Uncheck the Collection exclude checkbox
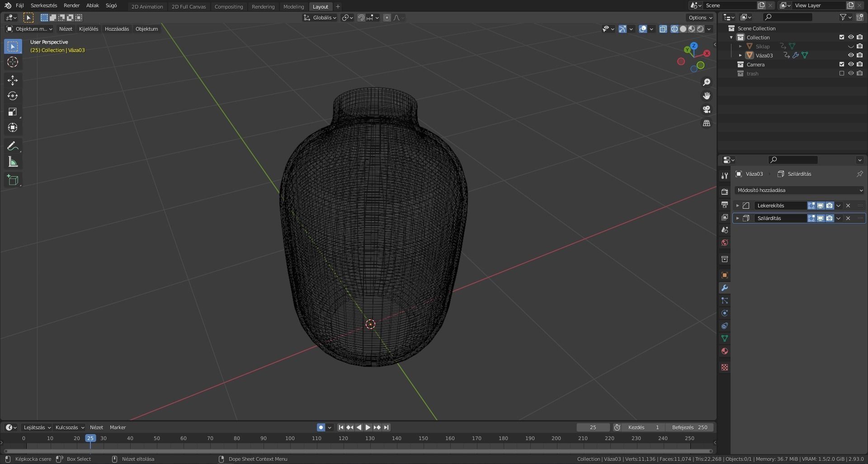 [x=842, y=37]
